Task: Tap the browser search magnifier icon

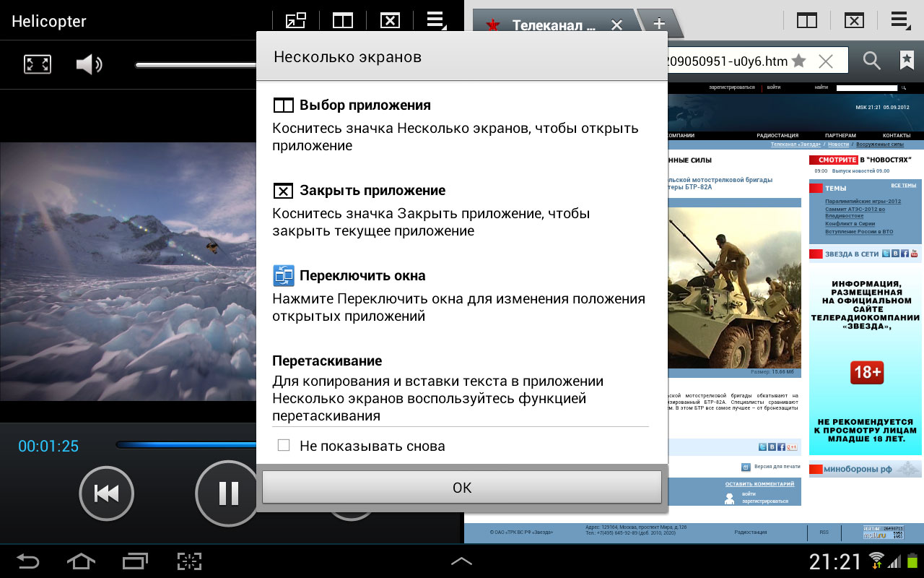Action: [872, 61]
